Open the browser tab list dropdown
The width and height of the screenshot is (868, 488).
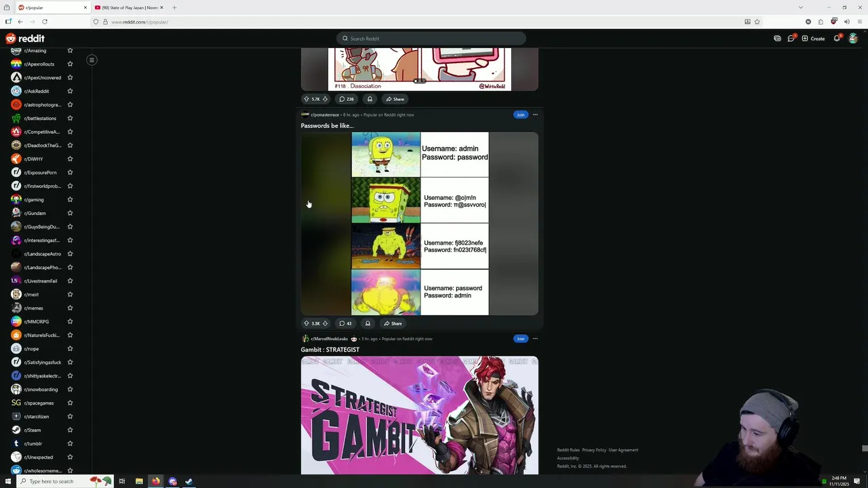coord(801,7)
